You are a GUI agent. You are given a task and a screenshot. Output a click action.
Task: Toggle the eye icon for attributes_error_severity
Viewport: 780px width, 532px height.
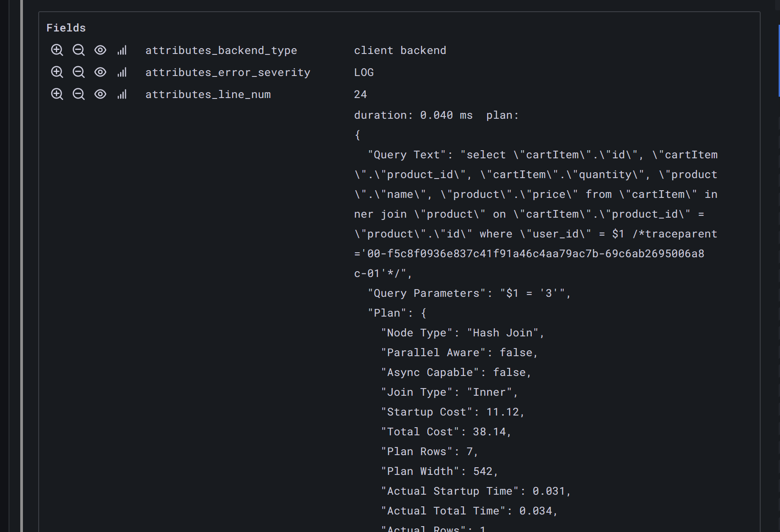(x=100, y=72)
